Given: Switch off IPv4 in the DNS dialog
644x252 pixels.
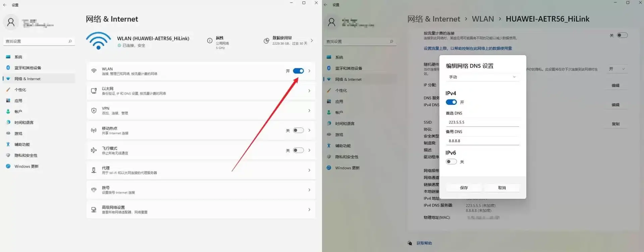Looking at the screenshot, I should (x=451, y=102).
